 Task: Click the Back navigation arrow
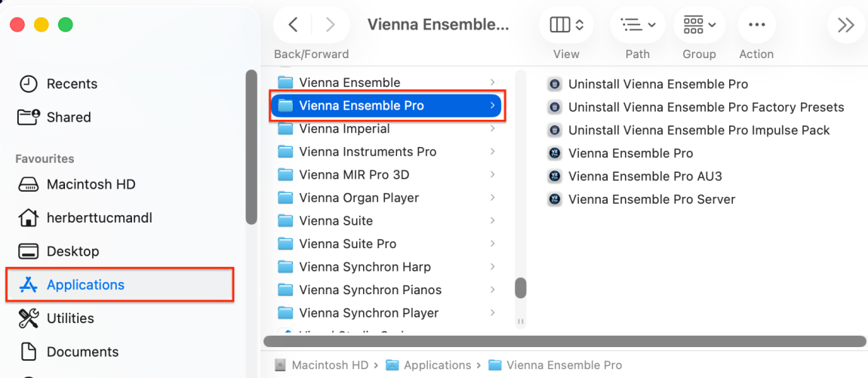[294, 25]
